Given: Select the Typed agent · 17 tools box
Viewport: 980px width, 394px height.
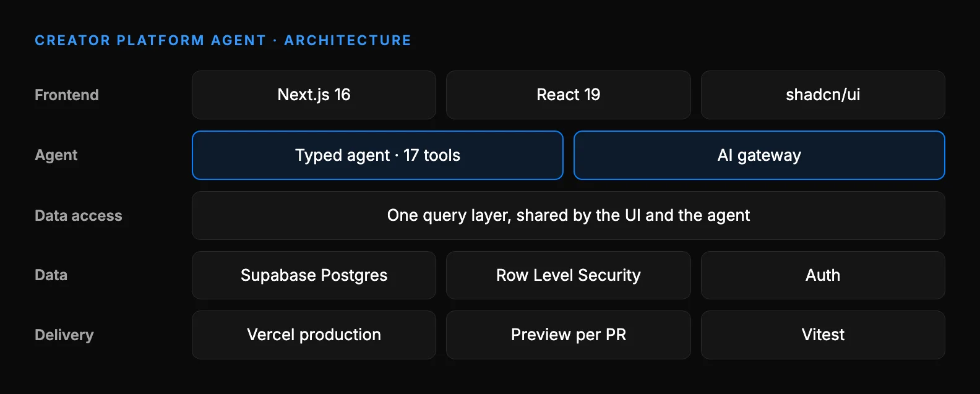Looking at the screenshot, I should [377, 155].
